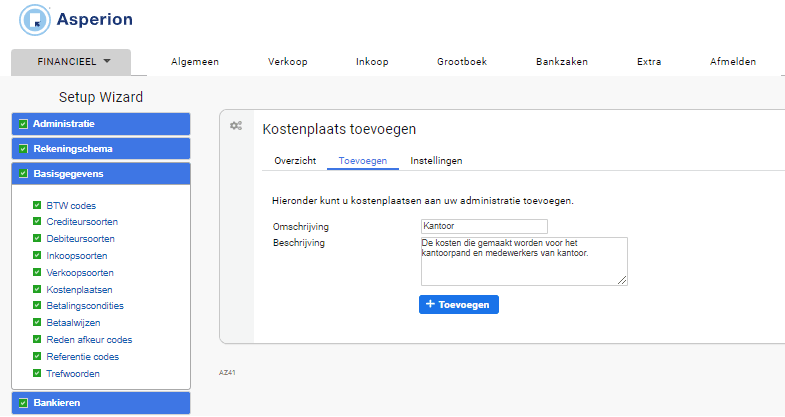
Task: Click the checkbox next to Crediteursoorten
Action: (x=37, y=221)
